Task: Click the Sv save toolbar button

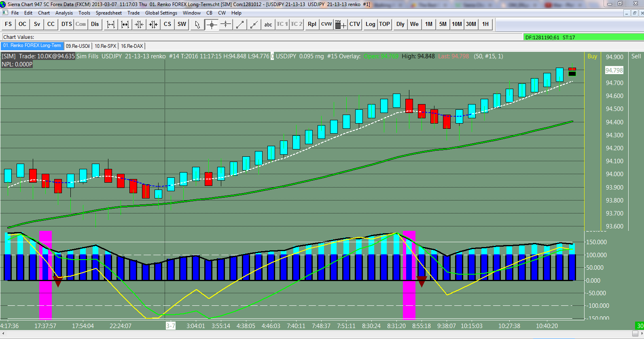Action: (37, 24)
